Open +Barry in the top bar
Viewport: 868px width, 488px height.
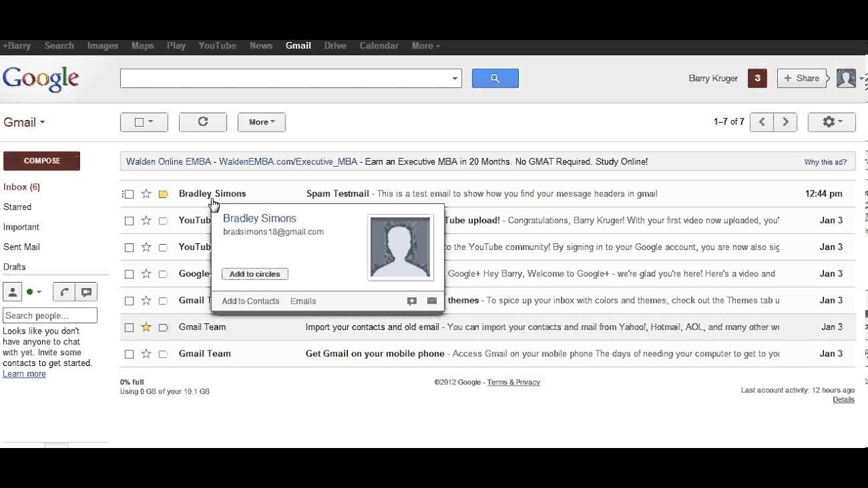coord(17,45)
